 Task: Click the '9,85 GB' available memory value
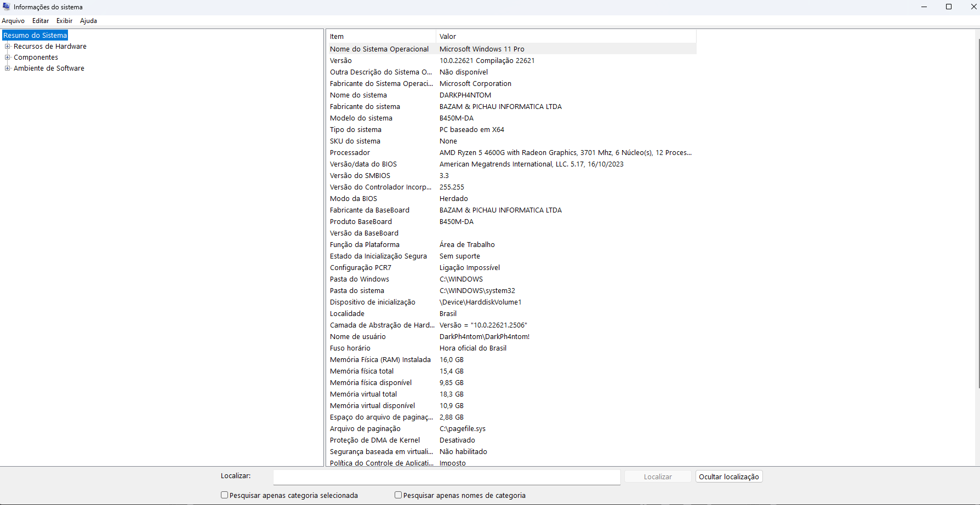coord(452,383)
